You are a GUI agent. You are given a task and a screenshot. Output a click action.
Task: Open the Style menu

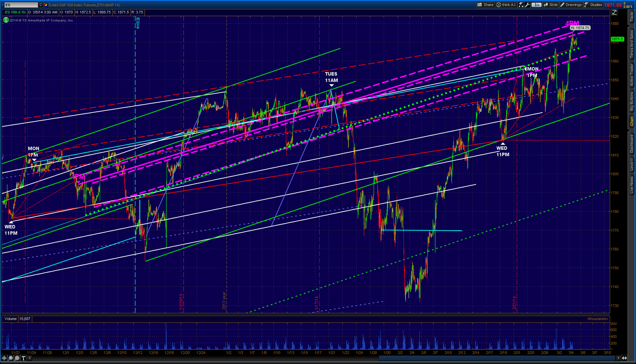551,5
